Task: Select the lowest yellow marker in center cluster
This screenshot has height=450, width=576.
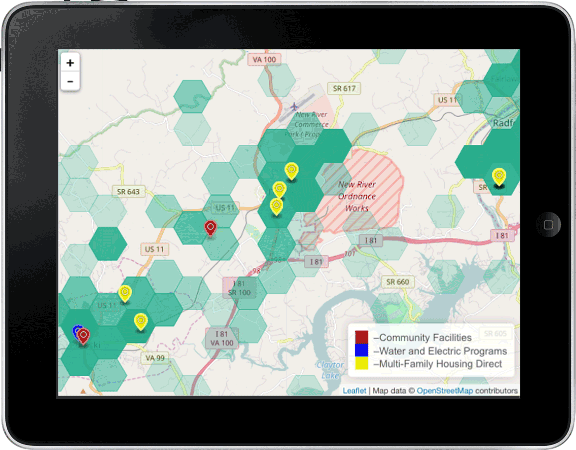Action: click(x=276, y=206)
